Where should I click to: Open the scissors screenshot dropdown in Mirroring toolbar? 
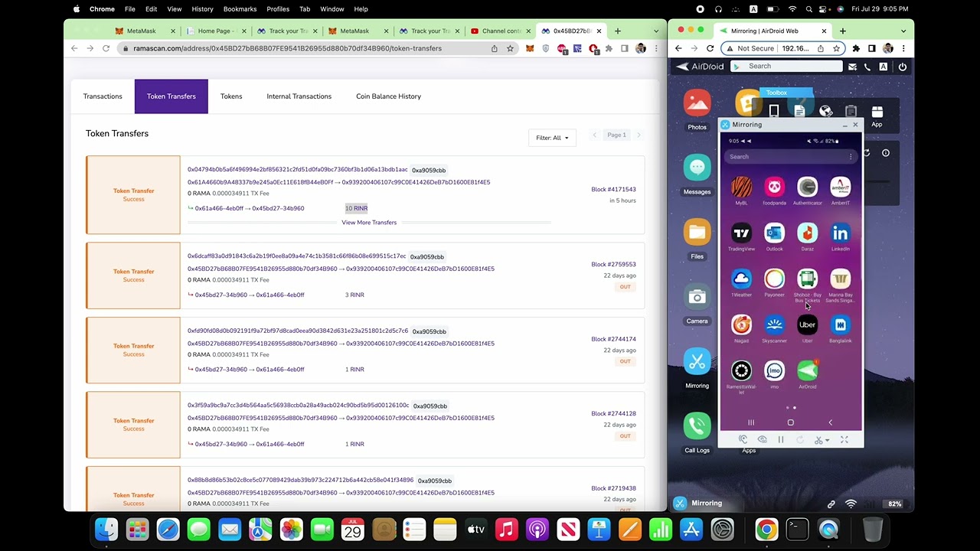(x=822, y=440)
